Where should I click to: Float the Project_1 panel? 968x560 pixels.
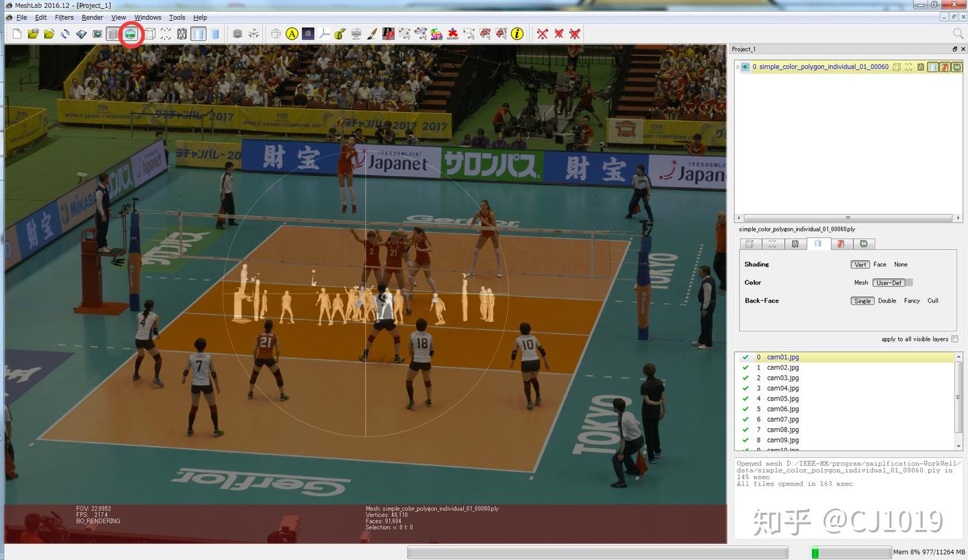(955, 49)
